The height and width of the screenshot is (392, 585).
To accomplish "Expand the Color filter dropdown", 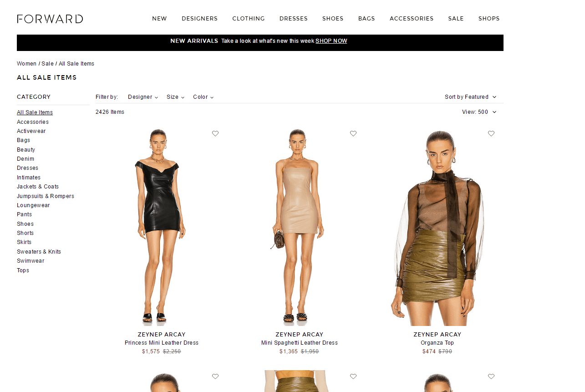I will tap(203, 97).
